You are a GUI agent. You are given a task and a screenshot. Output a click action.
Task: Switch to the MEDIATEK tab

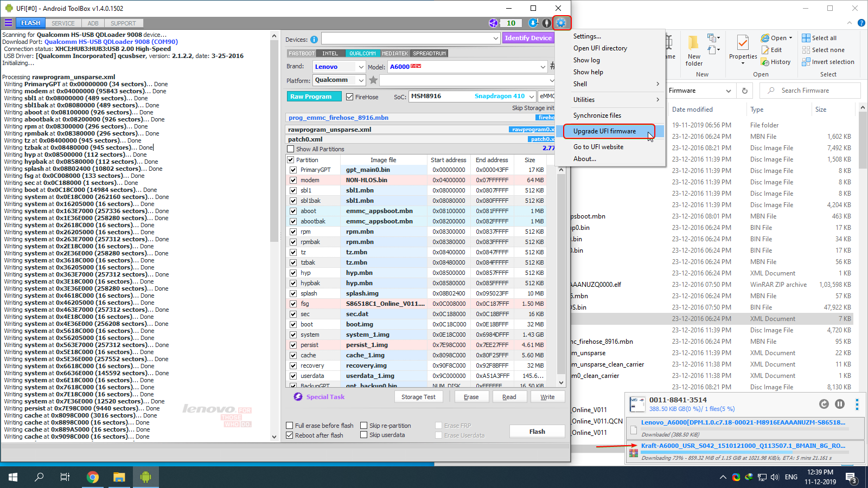pyautogui.click(x=395, y=54)
